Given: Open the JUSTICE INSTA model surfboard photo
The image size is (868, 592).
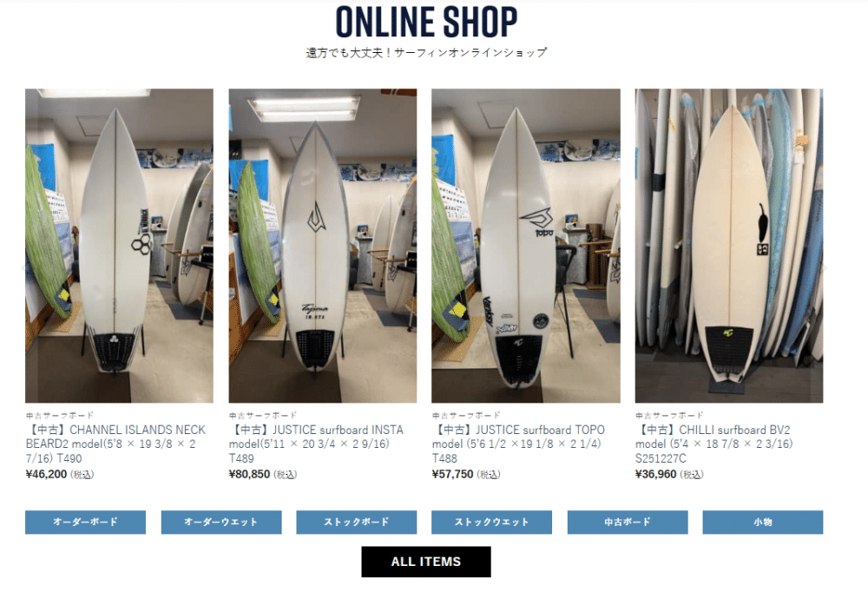Looking at the screenshot, I should [323, 246].
